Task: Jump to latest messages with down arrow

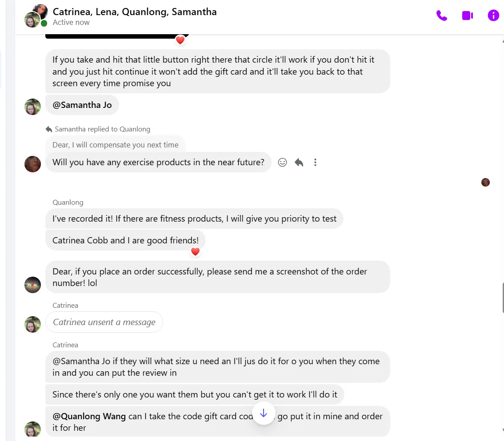Action: (x=264, y=413)
